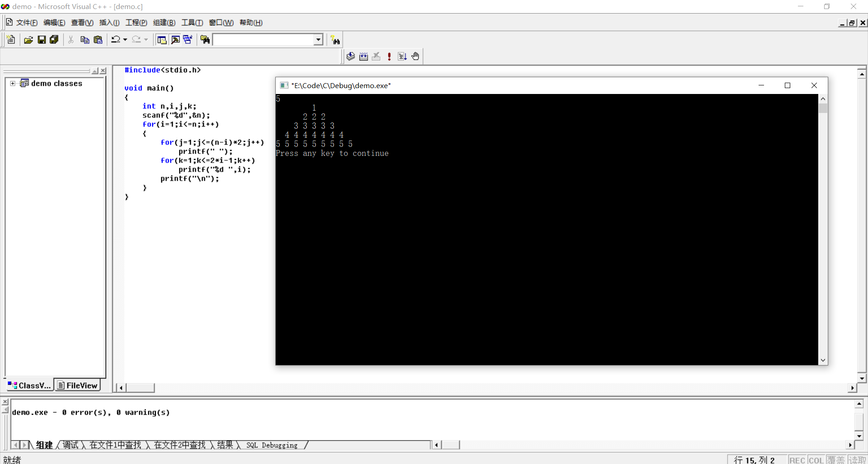Click workspace panel docking toggle button
This screenshot has height=464, width=868.
coord(95,71)
